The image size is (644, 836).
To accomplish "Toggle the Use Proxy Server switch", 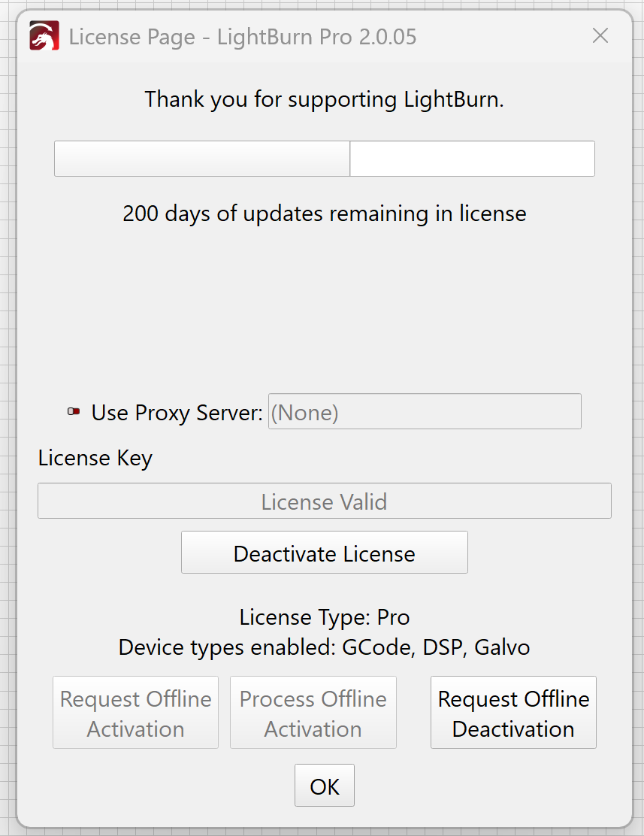I will pyautogui.click(x=74, y=412).
